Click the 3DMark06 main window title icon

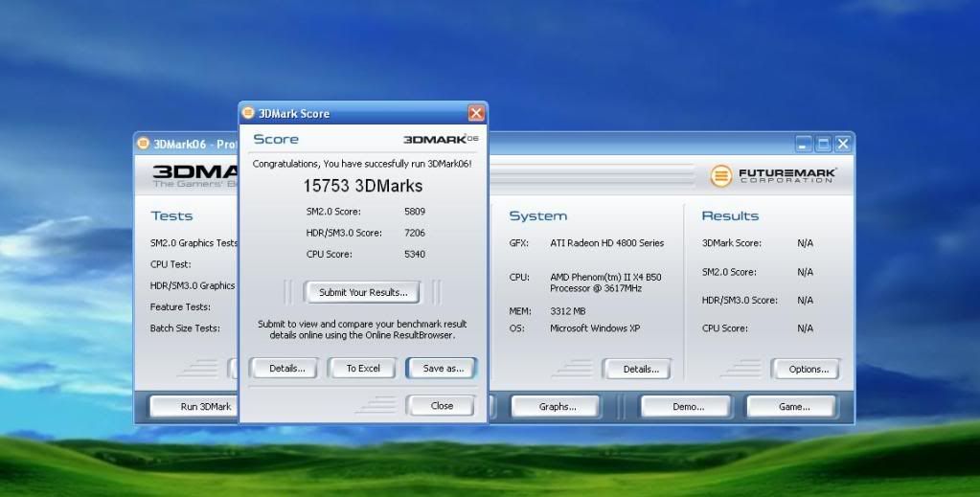[x=143, y=143]
